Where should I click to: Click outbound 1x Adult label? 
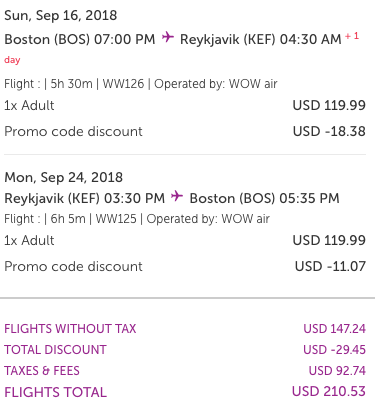coord(29,105)
